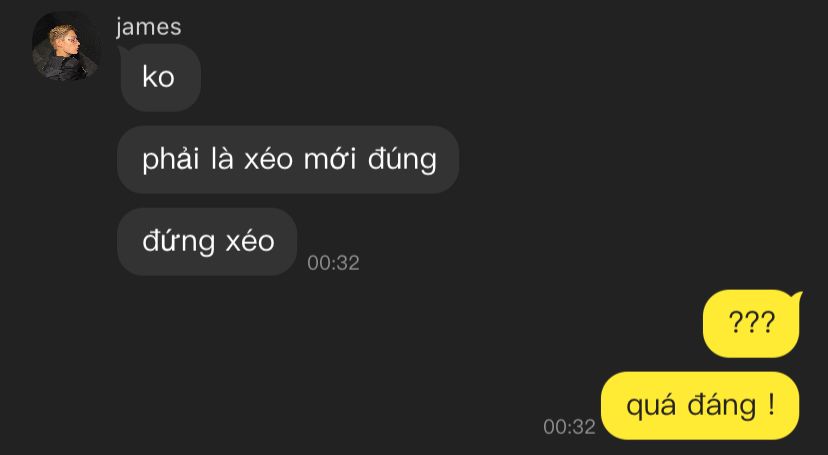The height and width of the screenshot is (455, 828).
Task: Click the word "đứng" in the third message
Action: 178,243
